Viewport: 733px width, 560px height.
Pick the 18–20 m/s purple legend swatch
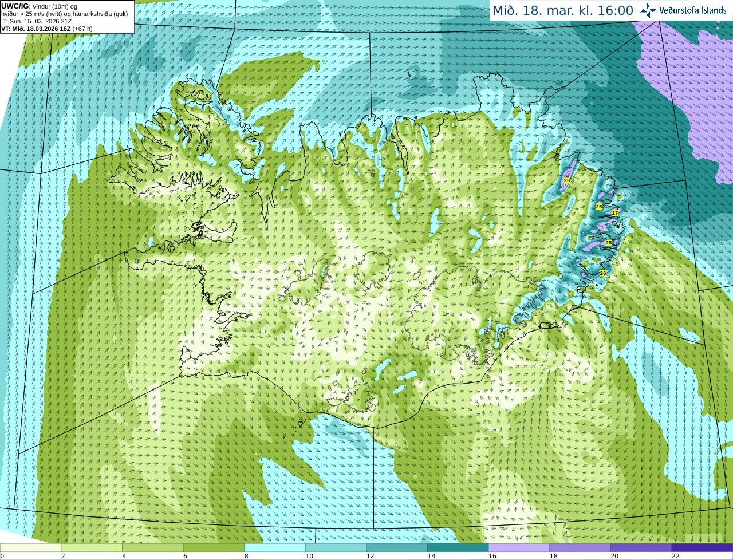click(x=580, y=547)
